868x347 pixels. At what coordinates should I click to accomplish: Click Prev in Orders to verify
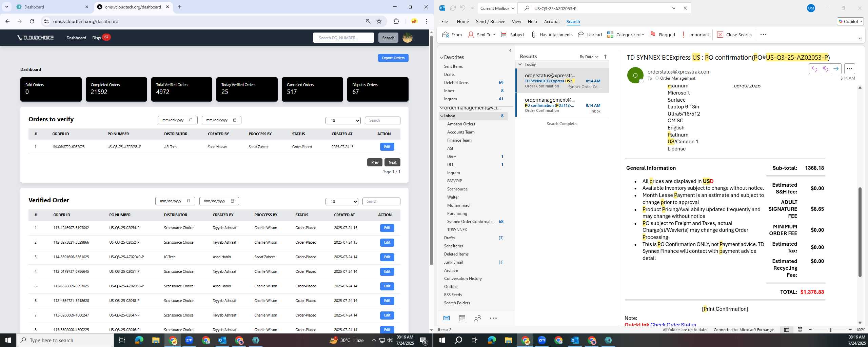click(375, 162)
